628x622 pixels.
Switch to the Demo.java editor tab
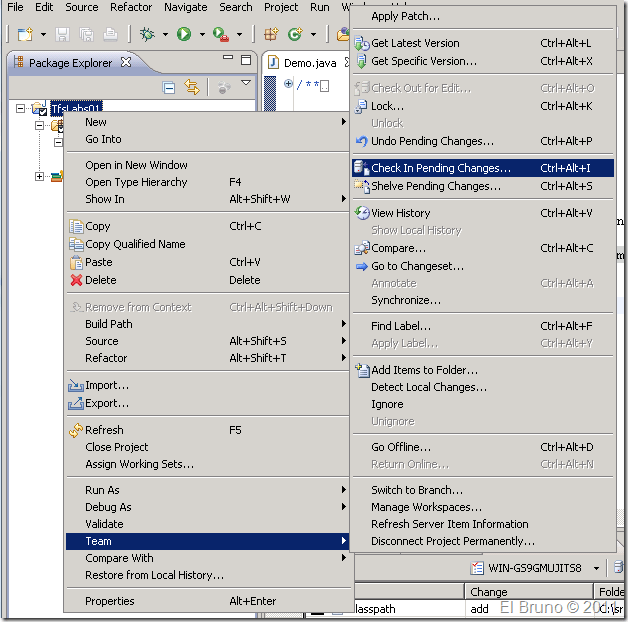[x=309, y=63]
